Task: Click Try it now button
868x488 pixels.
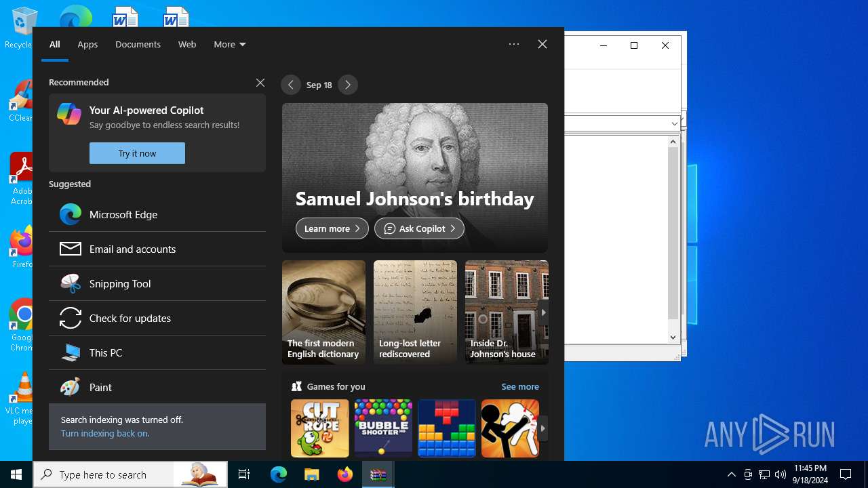Action: pos(137,153)
